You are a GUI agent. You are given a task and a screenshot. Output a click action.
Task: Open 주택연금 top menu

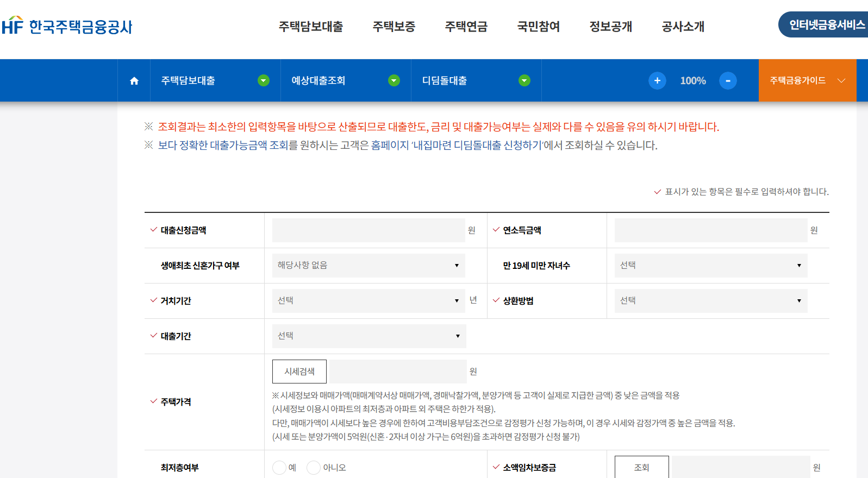(466, 27)
